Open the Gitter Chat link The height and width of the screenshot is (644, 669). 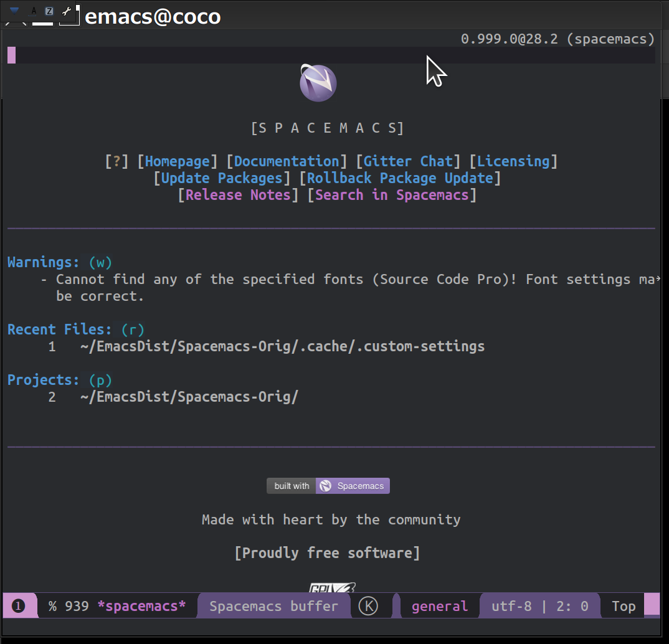point(408,161)
